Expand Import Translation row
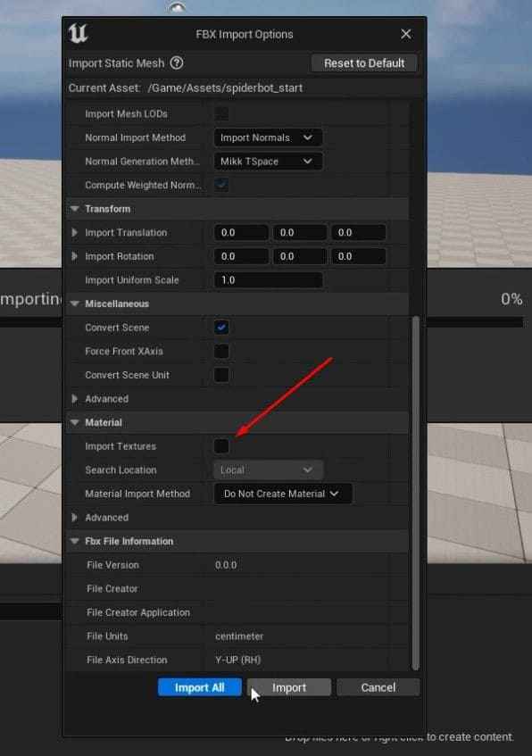 [74, 232]
